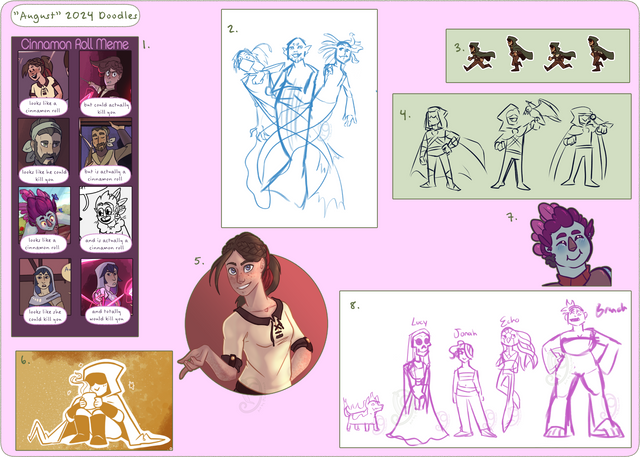Select the hooded woman with pink magic panel
The width and height of the screenshot is (640, 457).
(107, 284)
